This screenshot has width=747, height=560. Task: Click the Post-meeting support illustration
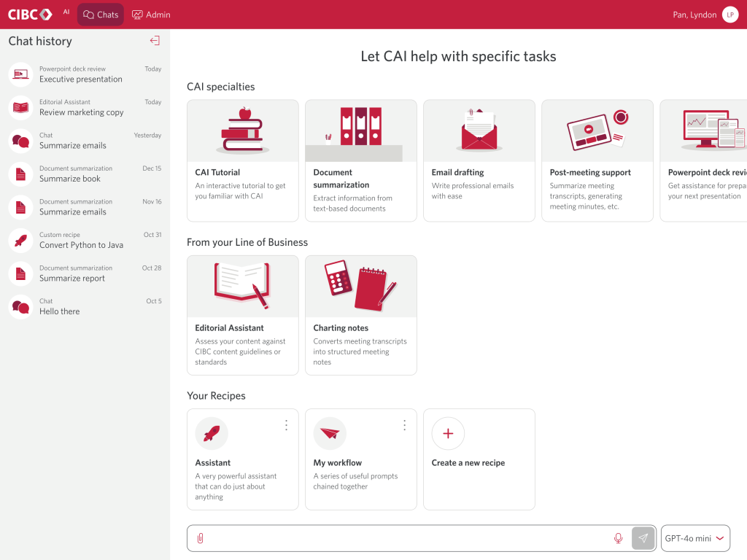[597, 131]
